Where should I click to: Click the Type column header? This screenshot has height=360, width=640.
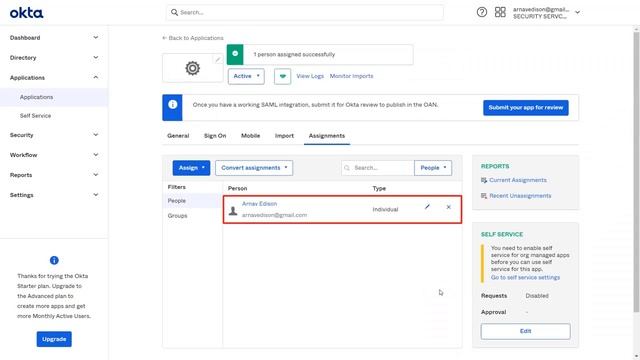click(379, 189)
